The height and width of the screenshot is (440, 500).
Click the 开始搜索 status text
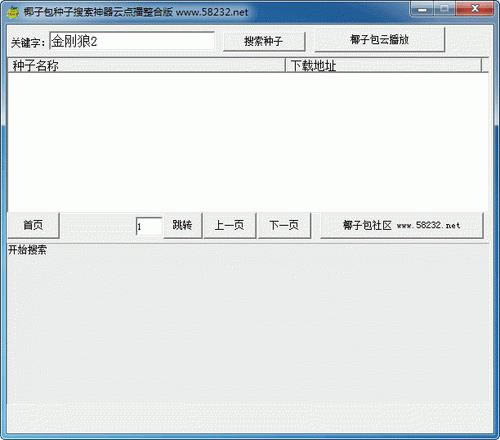[x=27, y=250]
